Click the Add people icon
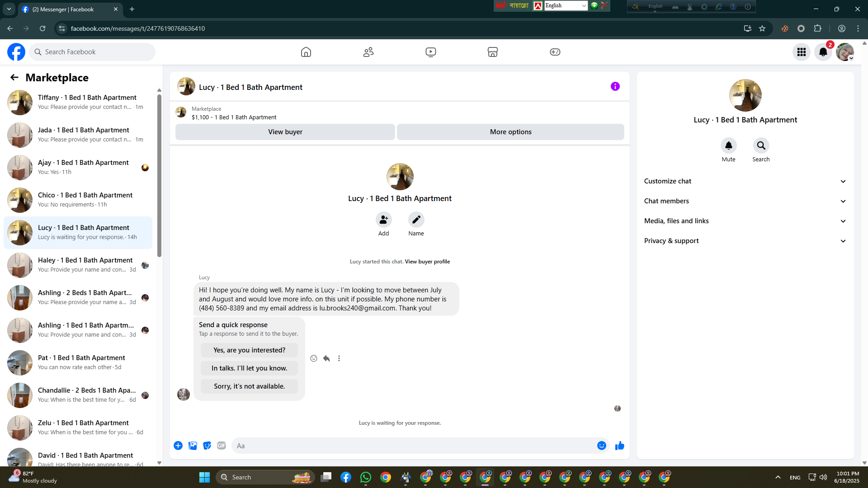 click(x=384, y=220)
